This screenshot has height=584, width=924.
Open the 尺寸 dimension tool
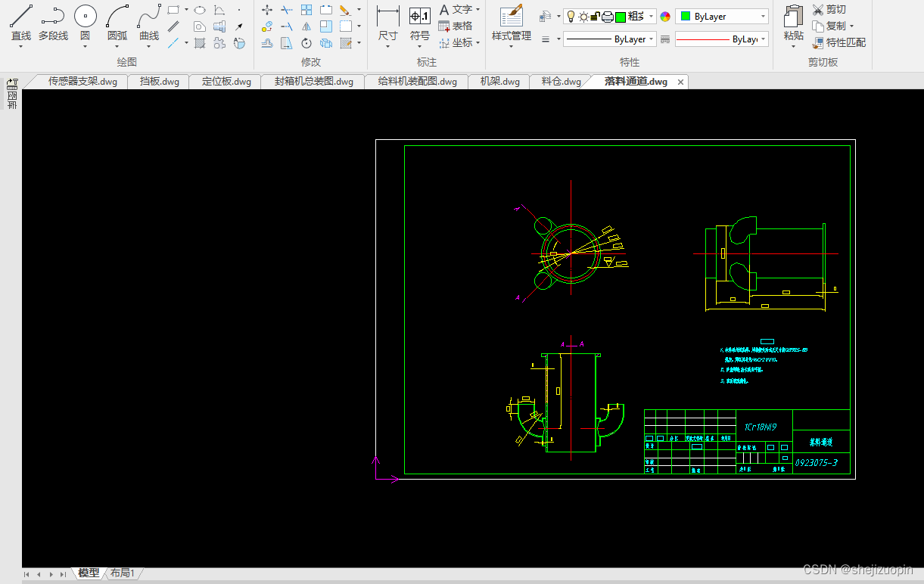click(x=387, y=23)
